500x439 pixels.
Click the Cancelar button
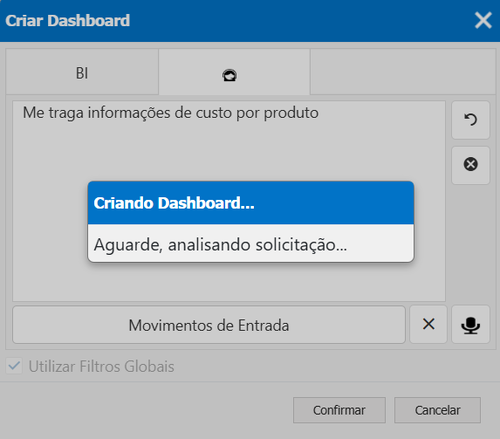[437, 410]
